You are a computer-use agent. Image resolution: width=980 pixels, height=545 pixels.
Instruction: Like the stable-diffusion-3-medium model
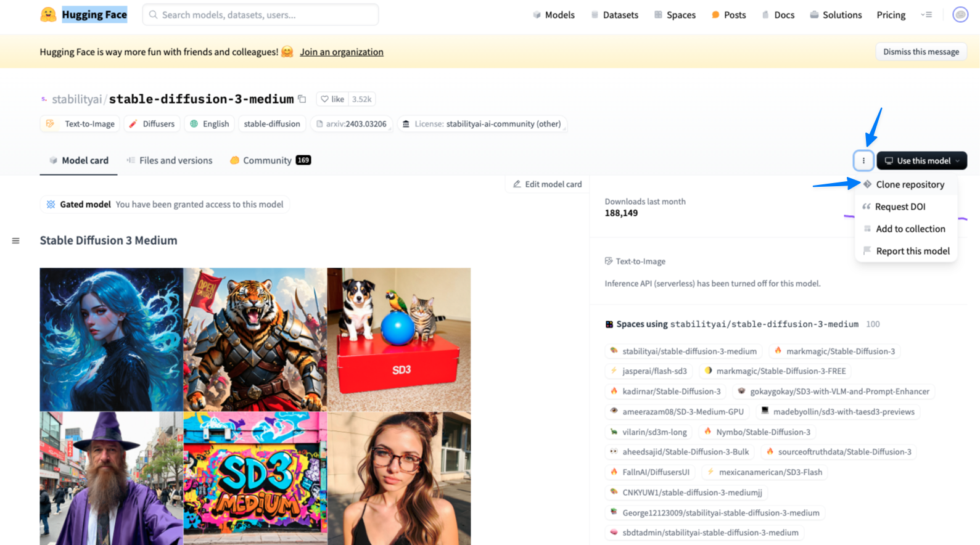tap(332, 99)
